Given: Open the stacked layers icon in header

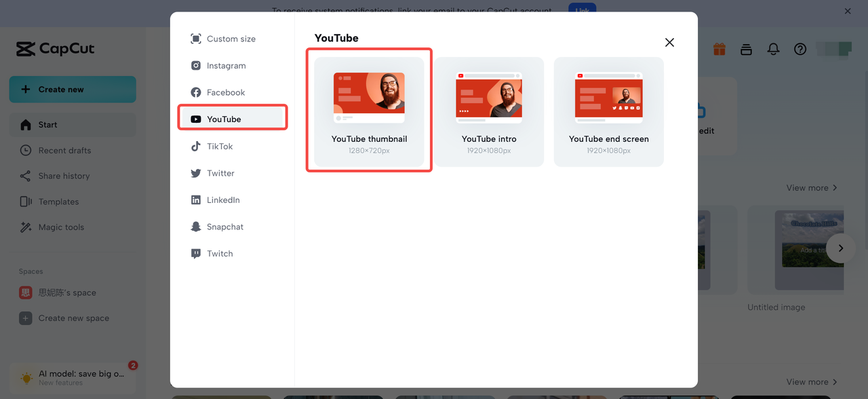Looking at the screenshot, I should tap(746, 49).
